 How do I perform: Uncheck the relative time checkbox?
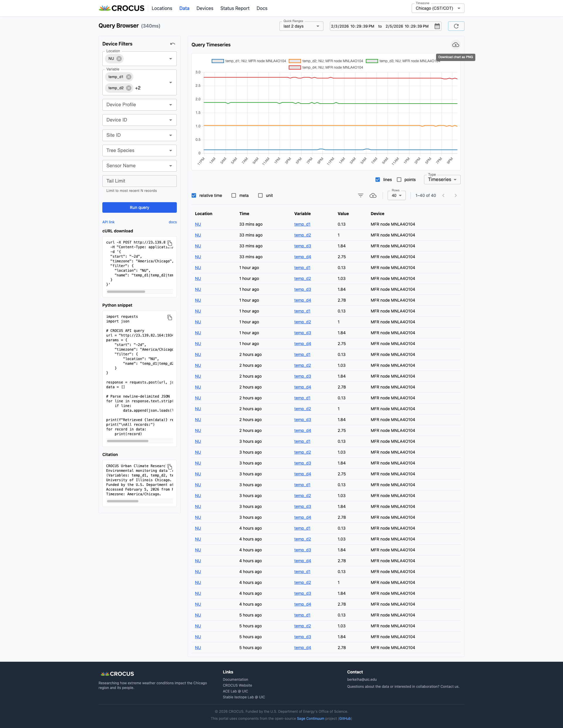(194, 195)
